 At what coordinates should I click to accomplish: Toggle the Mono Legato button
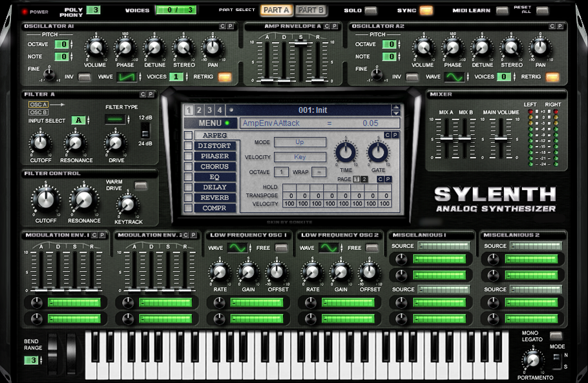[x=556, y=336]
